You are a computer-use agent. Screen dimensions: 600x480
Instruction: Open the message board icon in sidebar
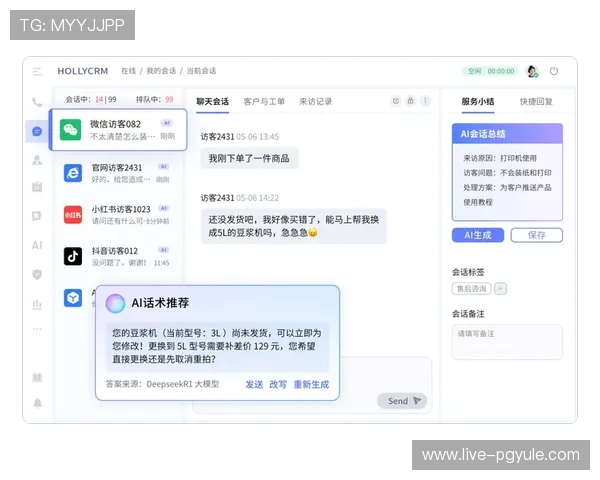(37, 216)
